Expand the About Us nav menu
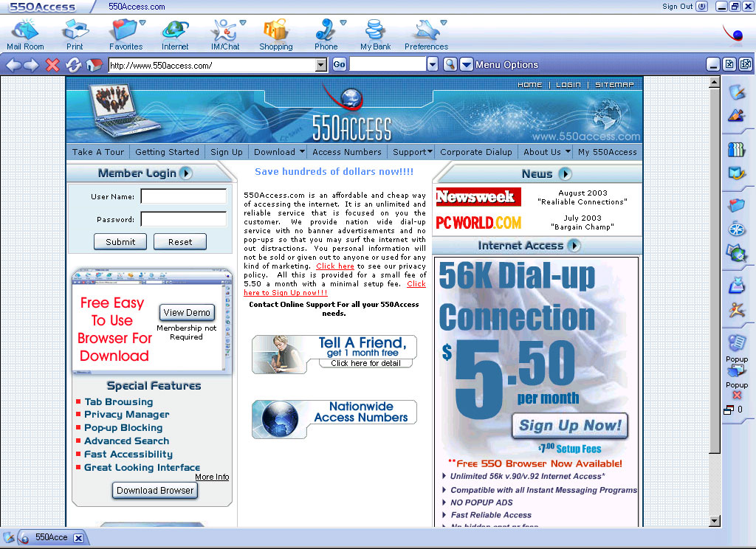 [x=568, y=151]
